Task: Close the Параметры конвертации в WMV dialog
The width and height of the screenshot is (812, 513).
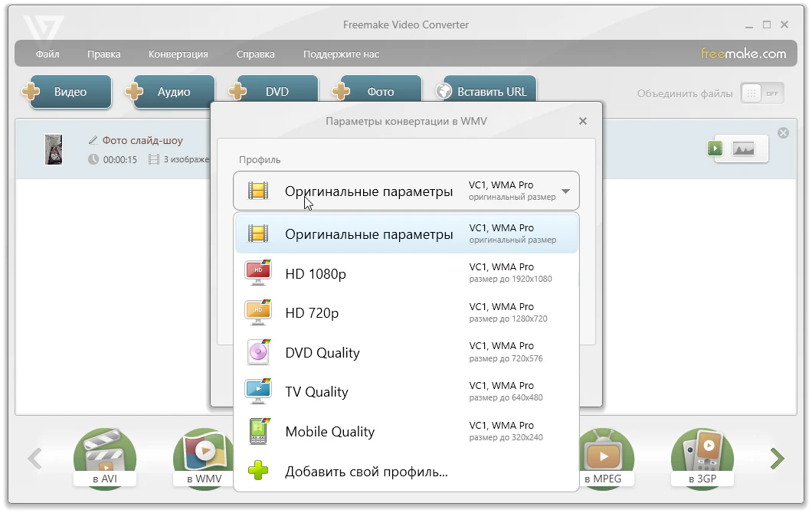Action: 583,121
